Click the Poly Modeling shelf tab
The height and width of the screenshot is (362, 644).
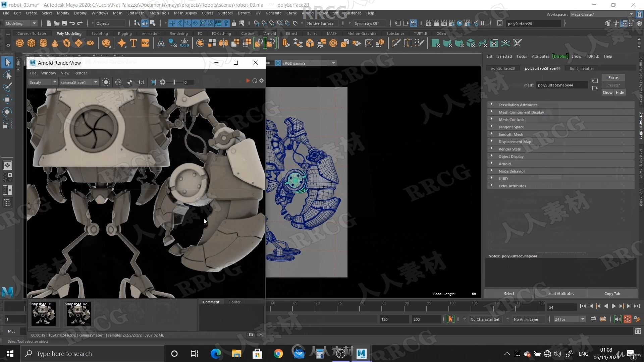(x=69, y=33)
